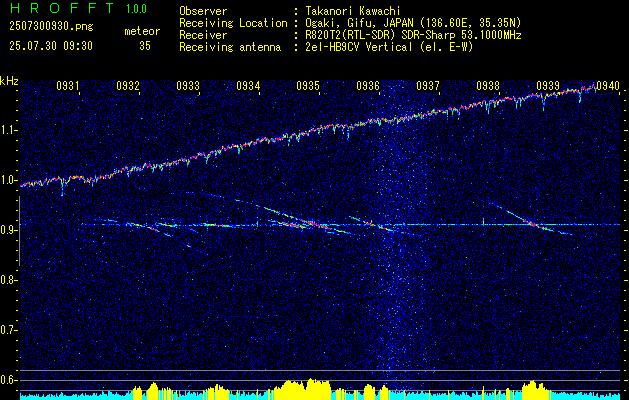This screenshot has width=629, height=400.
Task: Click the kHz axis unit label
Action: [9, 81]
